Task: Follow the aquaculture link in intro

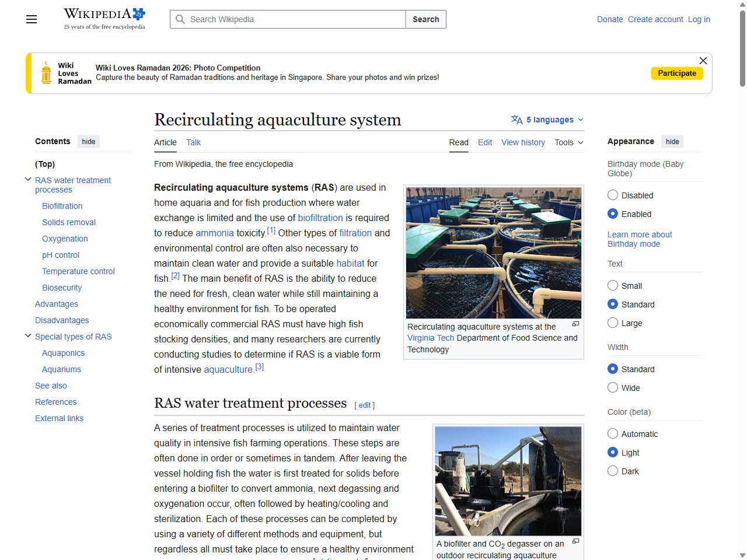Action: coord(228,369)
